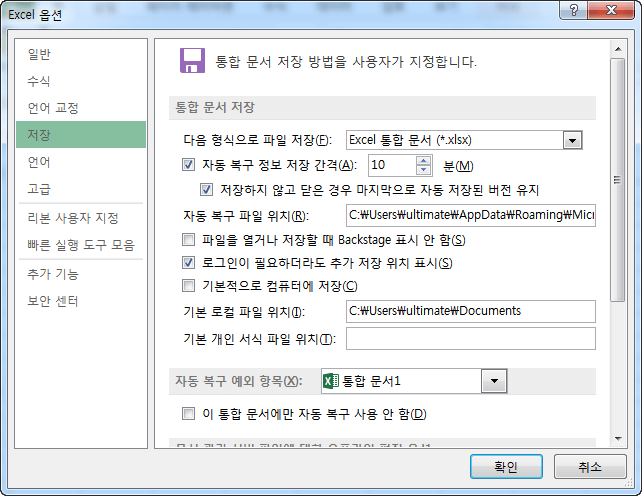Open the 다음 형식으로 파일 저장 format dropdown
The width and height of the screenshot is (642, 496).
coord(572,140)
